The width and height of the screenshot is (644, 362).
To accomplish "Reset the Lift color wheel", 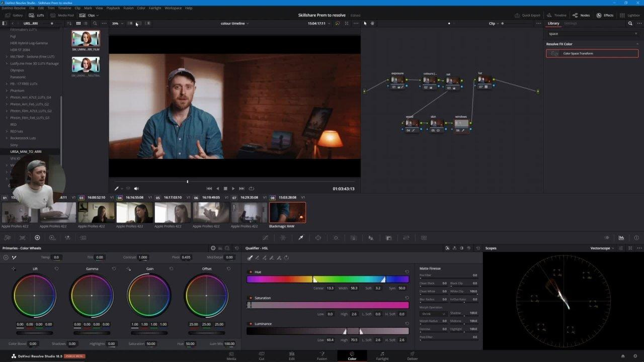I will tap(56, 269).
